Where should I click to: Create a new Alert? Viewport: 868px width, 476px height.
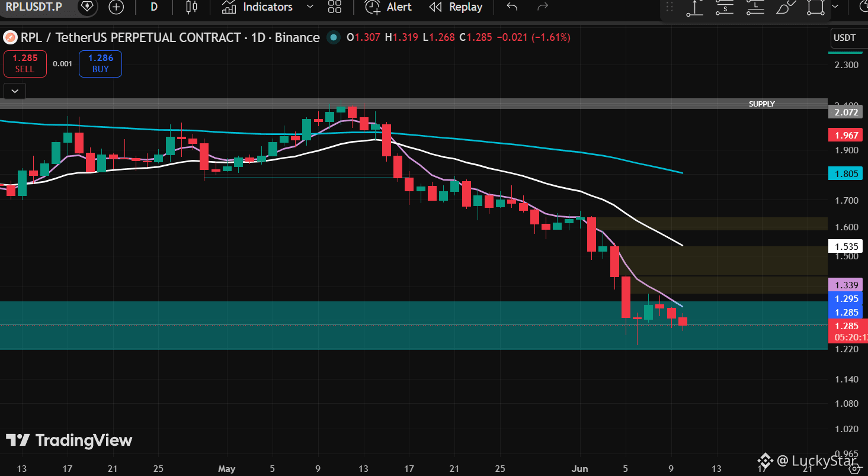(x=388, y=7)
